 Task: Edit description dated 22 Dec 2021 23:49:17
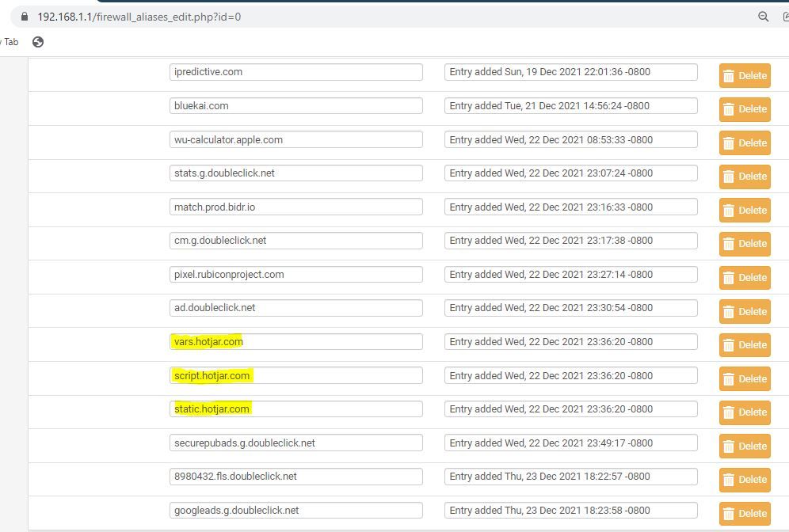[571, 443]
